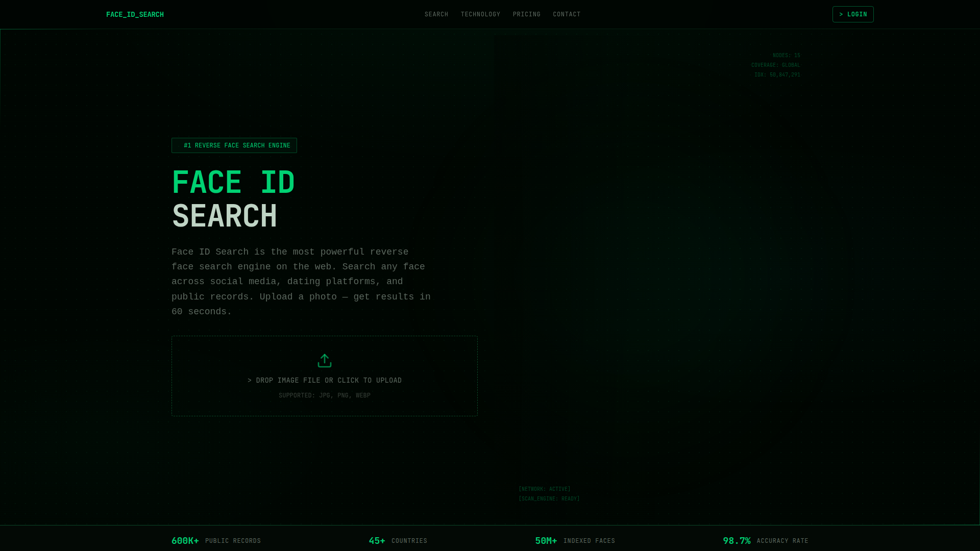This screenshot has width=980, height=551.
Task: Open the Search nav item
Action: point(436,14)
